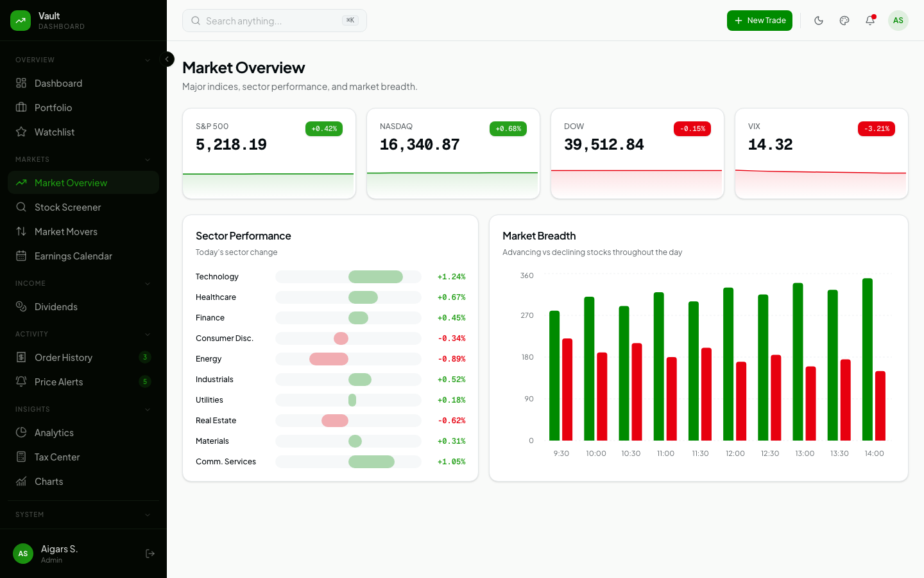Open Stock Screener with its magnifier icon
The image size is (924, 578).
21,207
